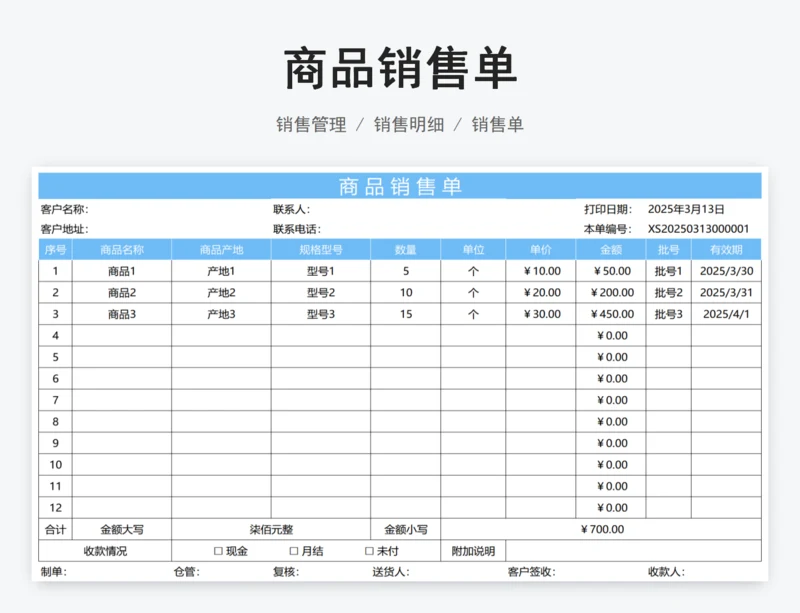Click the ¥20.00 unit price cell

click(541, 292)
